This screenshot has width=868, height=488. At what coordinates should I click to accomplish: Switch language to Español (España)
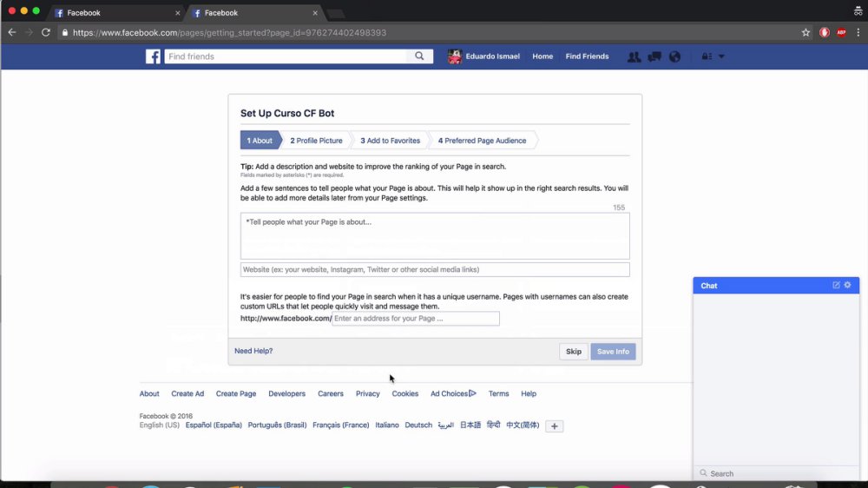point(214,425)
